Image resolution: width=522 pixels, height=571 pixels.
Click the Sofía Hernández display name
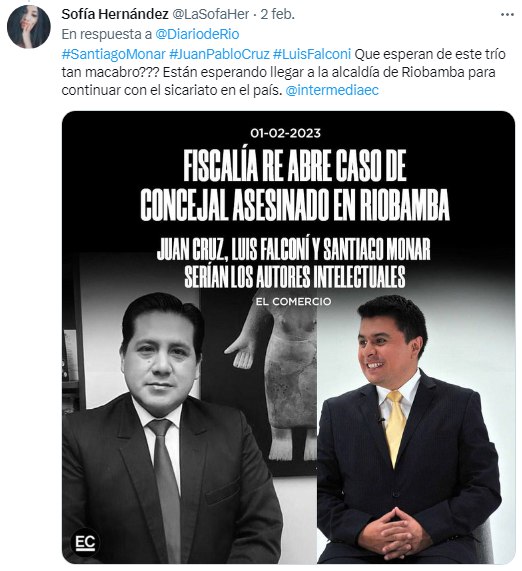(x=115, y=14)
